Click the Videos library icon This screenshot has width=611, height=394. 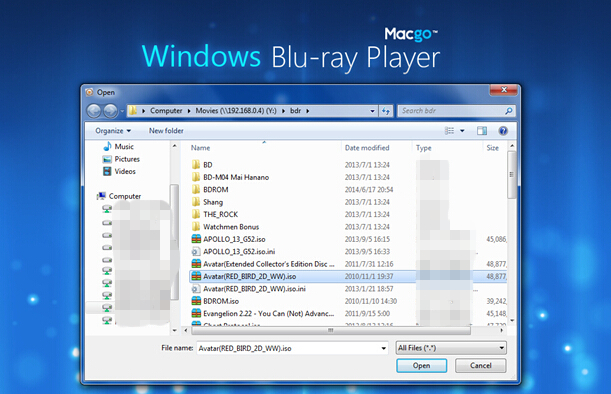click(x=107, y=171)
